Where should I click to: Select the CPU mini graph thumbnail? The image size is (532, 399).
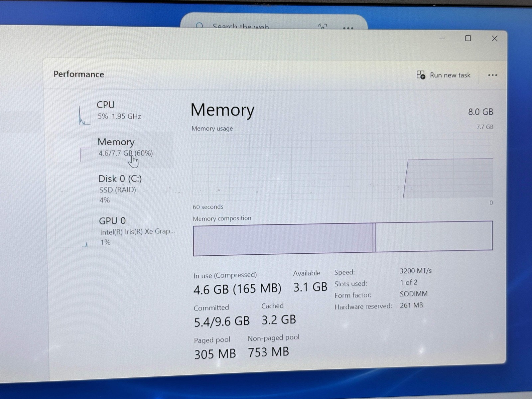(84, 115)
